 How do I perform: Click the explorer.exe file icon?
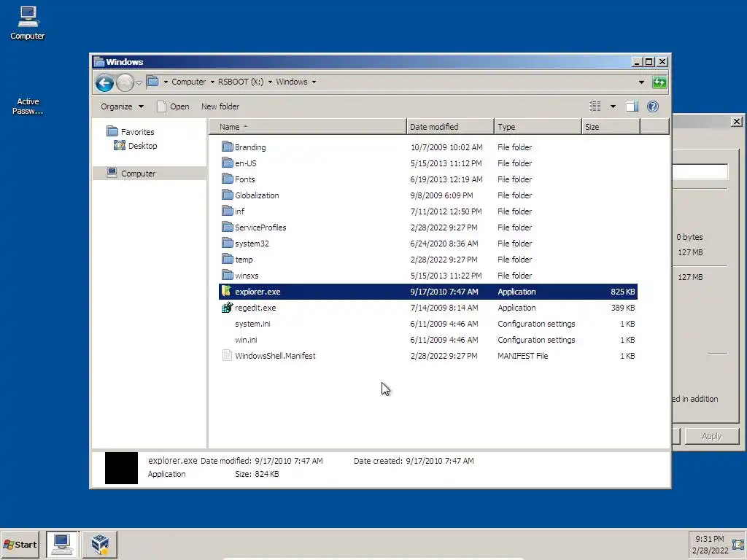pos(227,291)
